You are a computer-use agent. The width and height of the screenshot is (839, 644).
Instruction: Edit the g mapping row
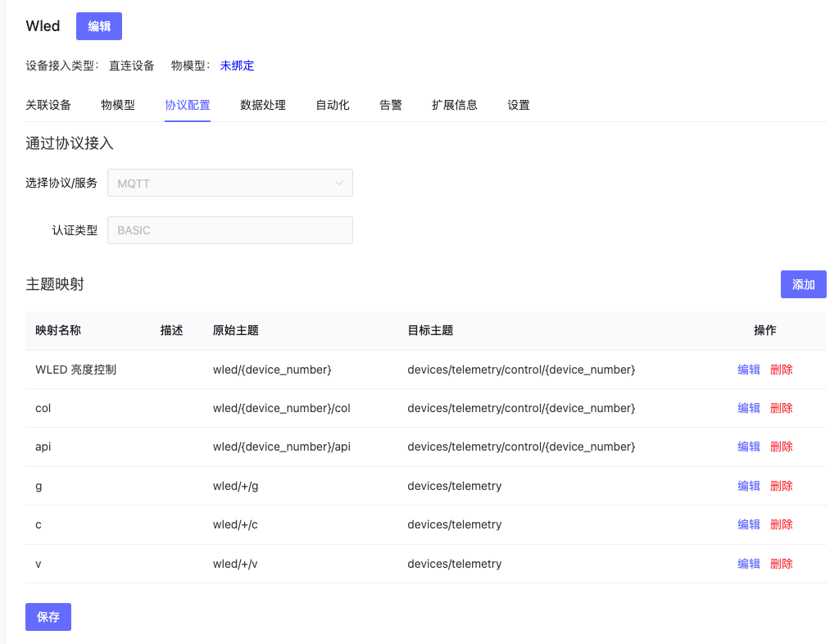tap(749, 486)
